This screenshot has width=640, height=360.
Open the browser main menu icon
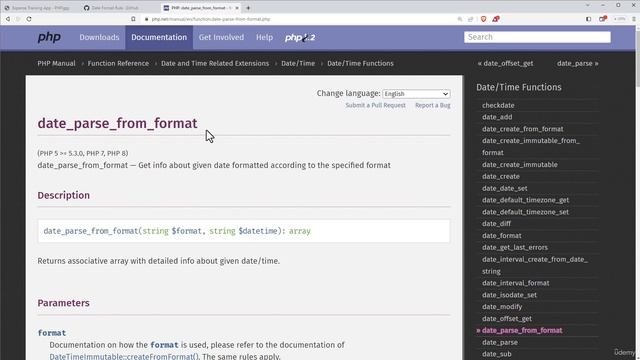pos(634,19)
